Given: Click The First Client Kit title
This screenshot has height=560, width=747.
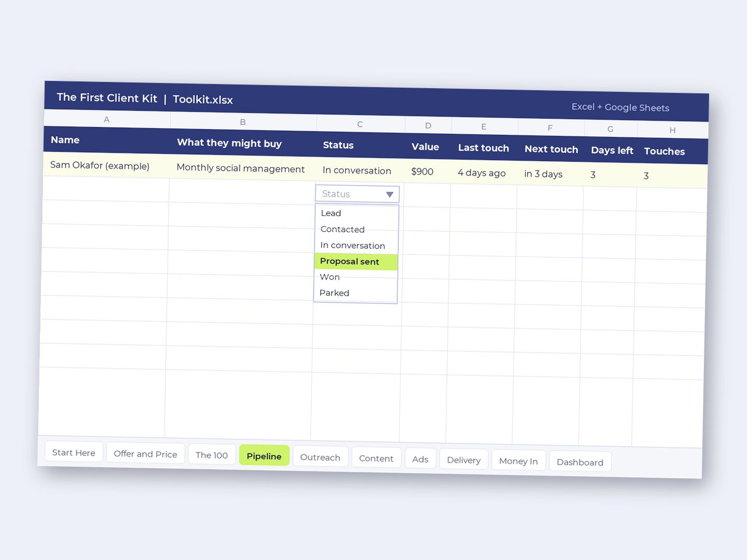Looking at the screenshot, I should (x=107, y=97).
